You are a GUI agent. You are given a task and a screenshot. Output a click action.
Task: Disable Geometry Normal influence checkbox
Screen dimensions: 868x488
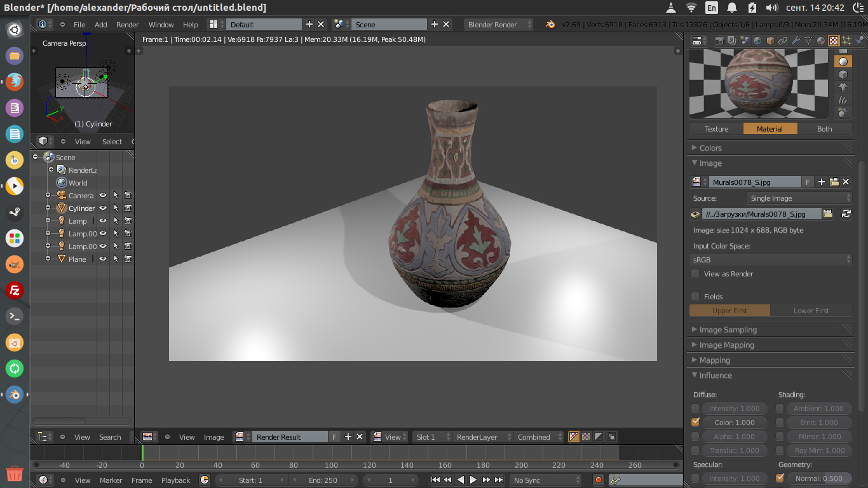780,478
